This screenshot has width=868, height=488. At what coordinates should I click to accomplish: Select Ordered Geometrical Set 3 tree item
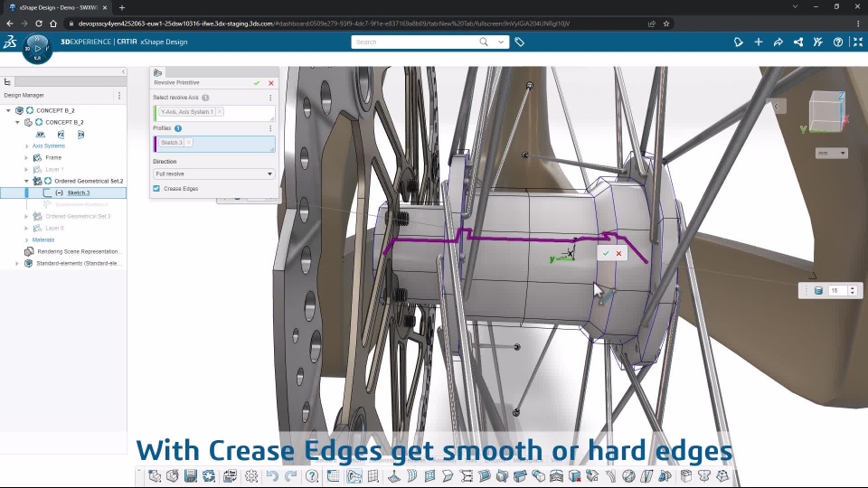[x=78, y=216]
